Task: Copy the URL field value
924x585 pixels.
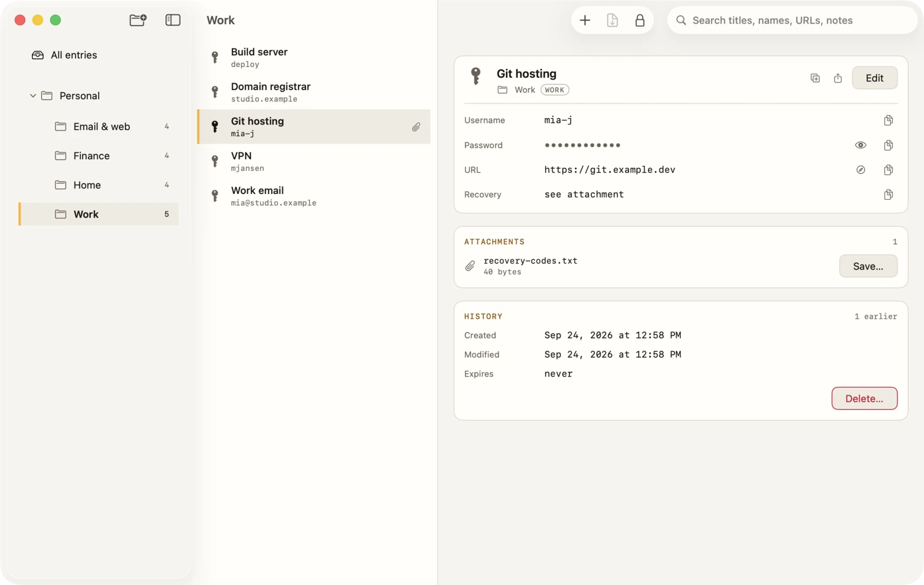Action: pyautogui.click(x=888, y=170)
